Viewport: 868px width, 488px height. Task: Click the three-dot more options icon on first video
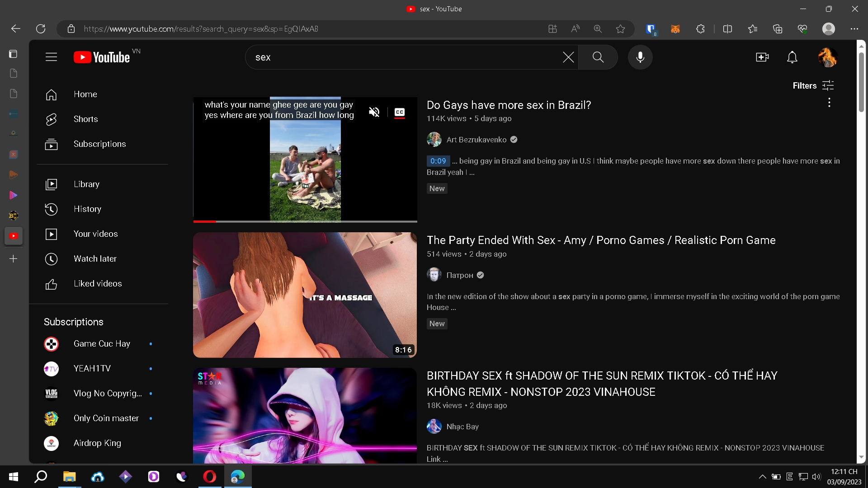pos(830,103)
